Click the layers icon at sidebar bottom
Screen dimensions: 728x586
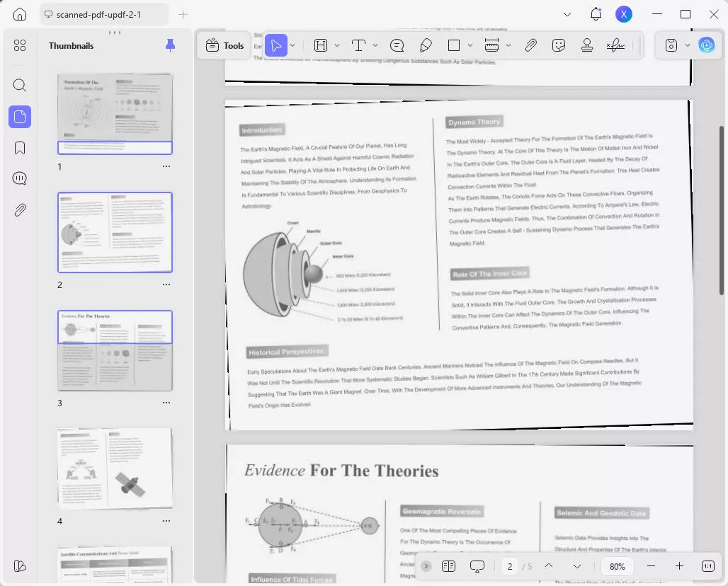click(x=20, y=565)
